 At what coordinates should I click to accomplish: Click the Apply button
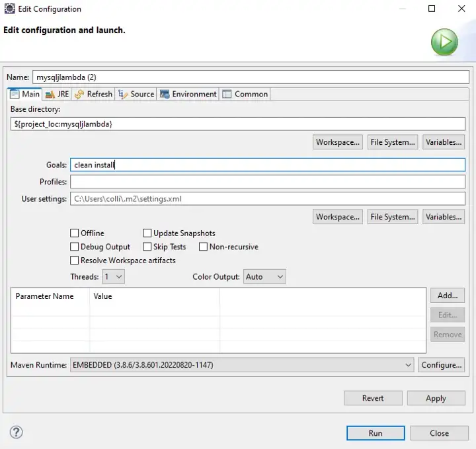[436, 398]
